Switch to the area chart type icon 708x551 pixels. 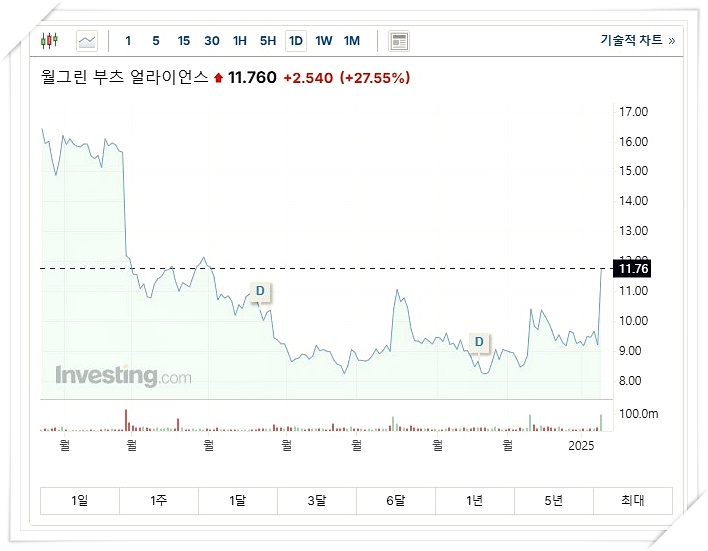(87, 41)
